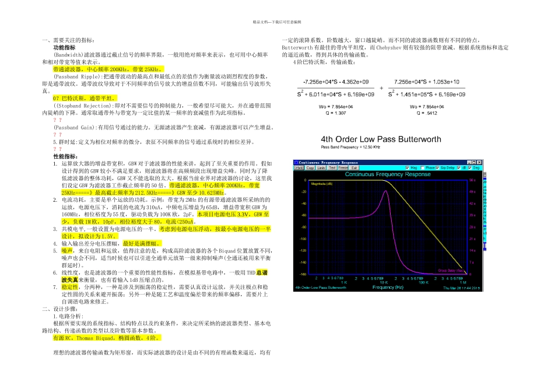Click the '4th Order Low Pass Butterworth' footer in the plot
The image size is (554, 392).
click(321, 288)
